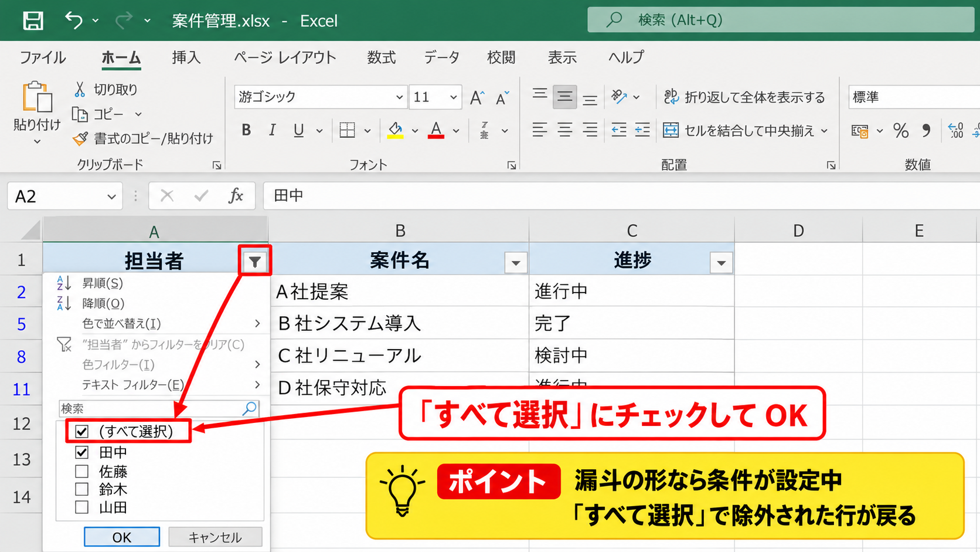Click the text orientation icon

click(x=620, y=97)
